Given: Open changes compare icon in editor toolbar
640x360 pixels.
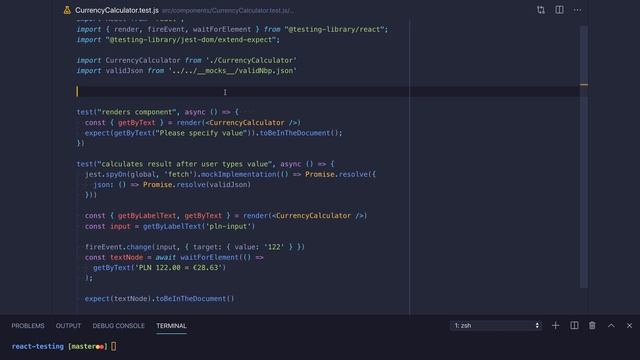Looking at the screenshot, I should point(541,10).
